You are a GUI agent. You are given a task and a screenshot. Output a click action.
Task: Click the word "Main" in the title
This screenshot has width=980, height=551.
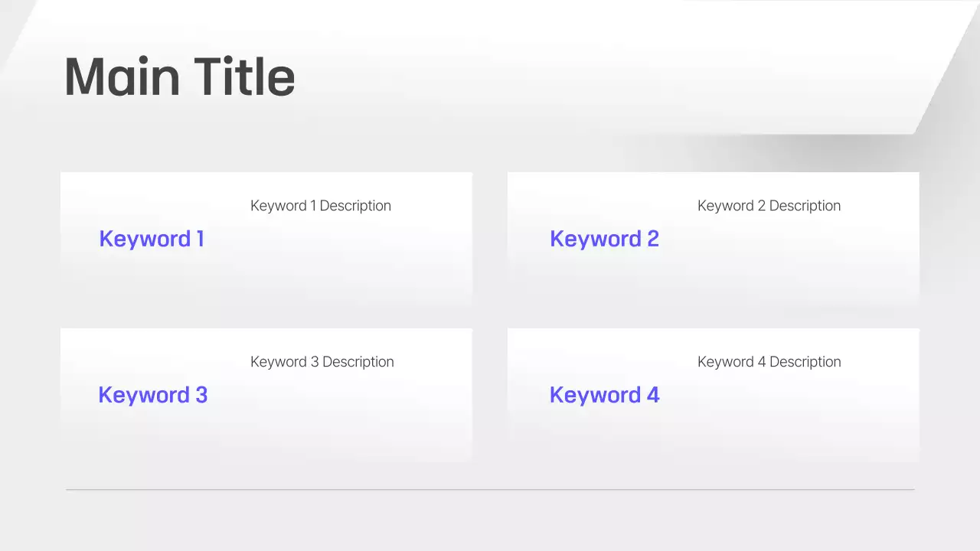122,77
